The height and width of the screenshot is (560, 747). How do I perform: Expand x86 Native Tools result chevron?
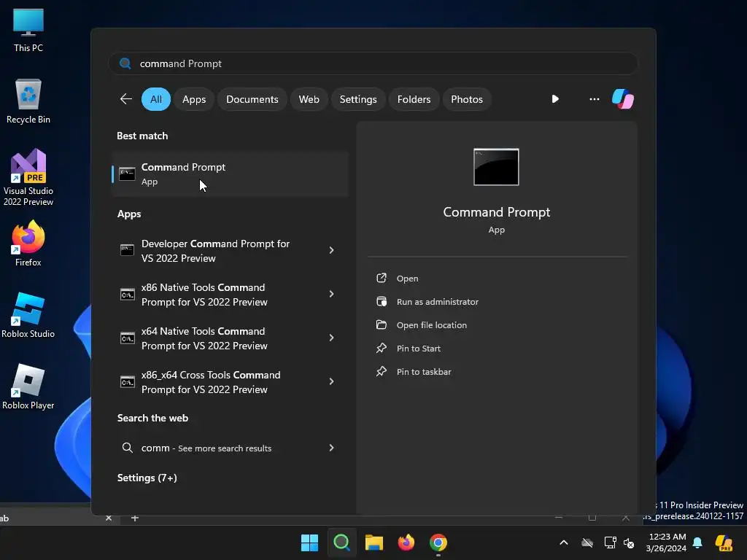[x=332, y=294]
